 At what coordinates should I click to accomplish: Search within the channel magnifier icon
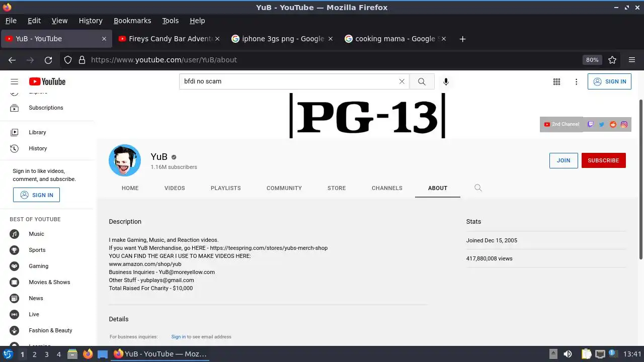tap(478, 188)
